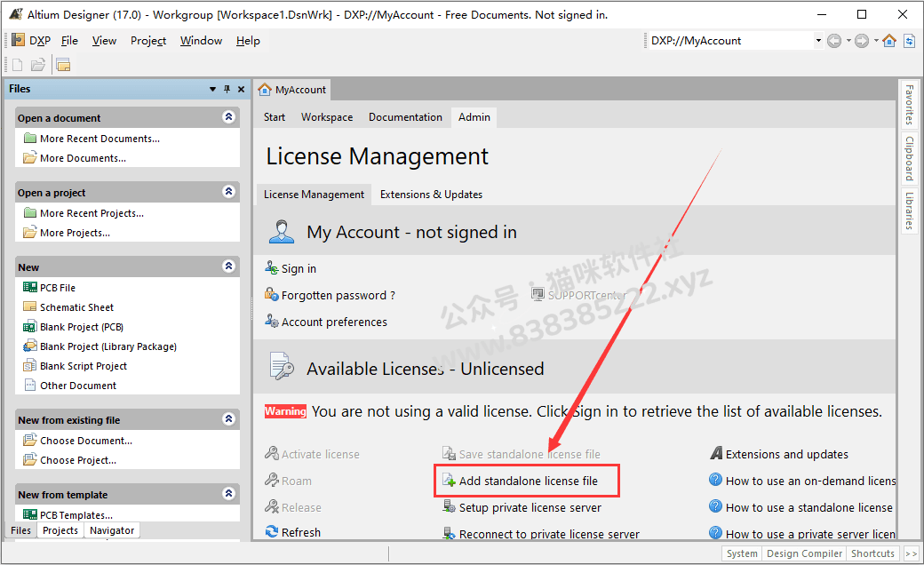Viewport: 924px width, 565px height.
Task: Click the Design Compiler status bar button
Action: [804, 553]
